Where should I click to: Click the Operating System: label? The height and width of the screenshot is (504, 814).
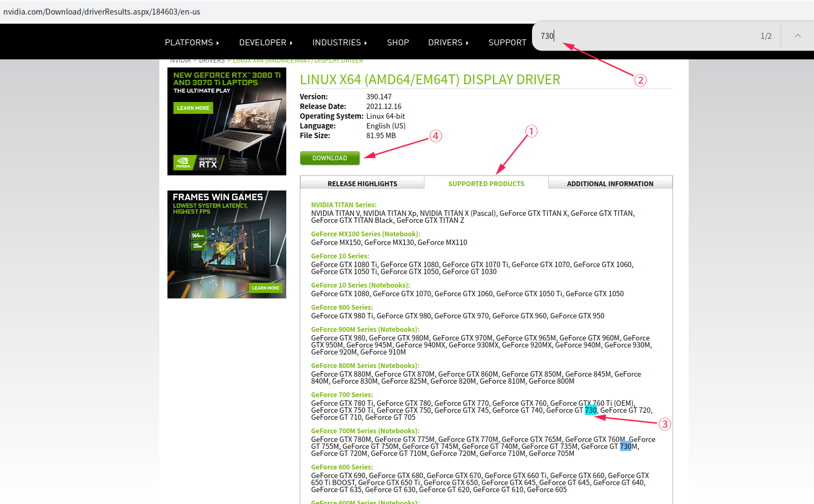tap(332, 116)
